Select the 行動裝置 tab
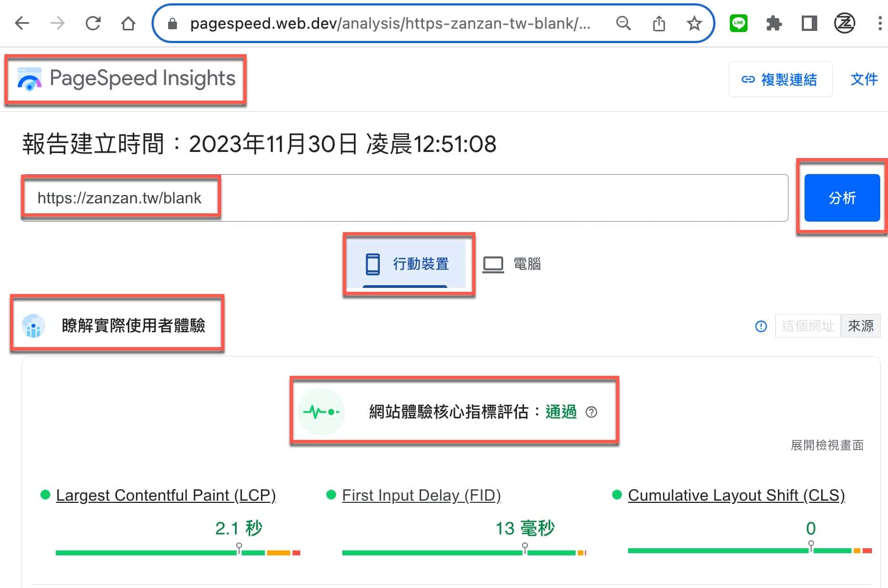This screenshot has height=588, width=888. [407, 264]
